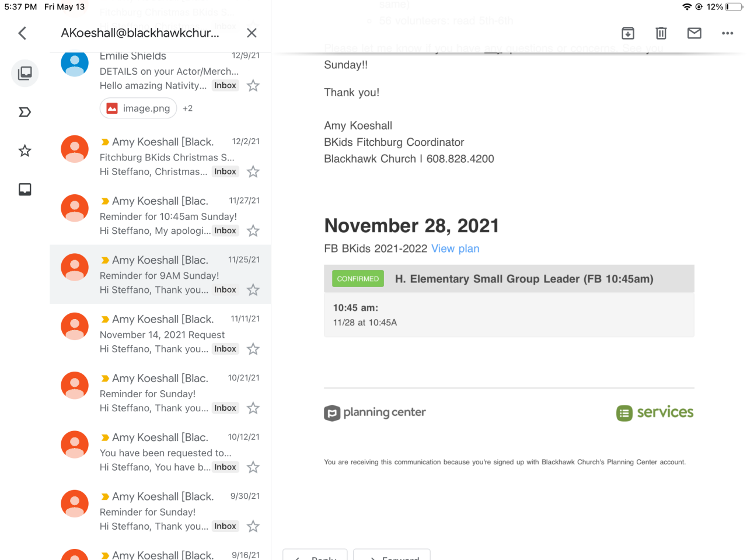The width and height of the screenshot is (747, 560).
Task: Clear the AKoeshall search with the X
Action: (252, 33)
